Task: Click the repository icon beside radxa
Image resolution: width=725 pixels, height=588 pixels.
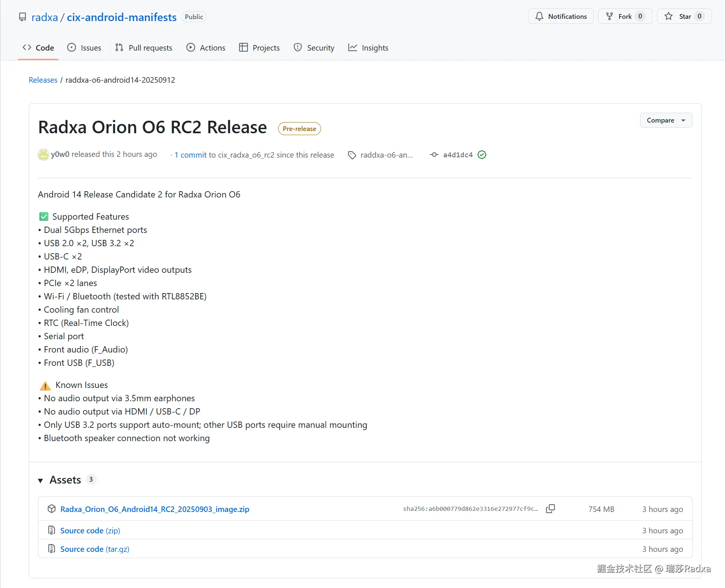Action: (x=23, y=17)
